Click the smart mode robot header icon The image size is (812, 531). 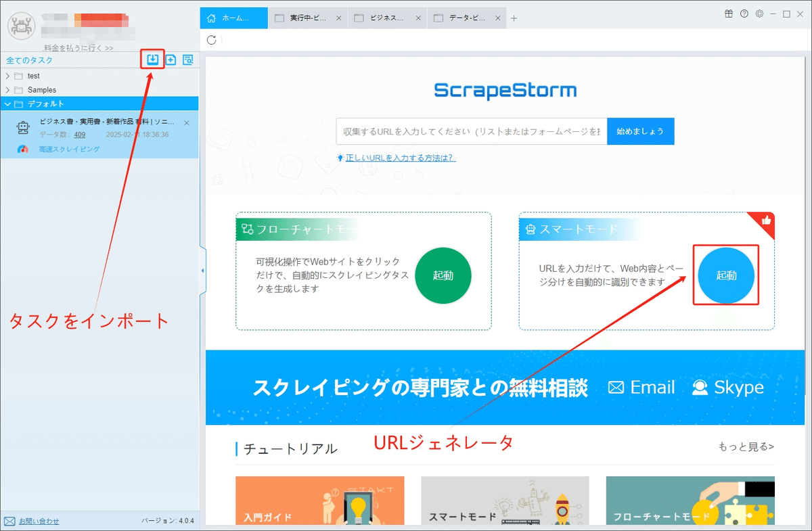(x=531, y=229)
